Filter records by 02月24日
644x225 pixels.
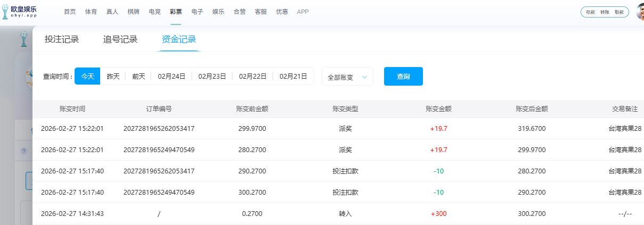[172, 76]
